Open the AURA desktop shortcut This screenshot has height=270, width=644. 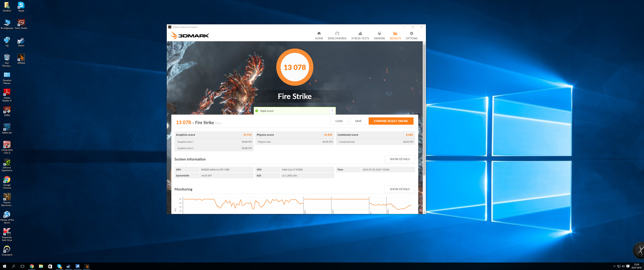pos(7,111)
